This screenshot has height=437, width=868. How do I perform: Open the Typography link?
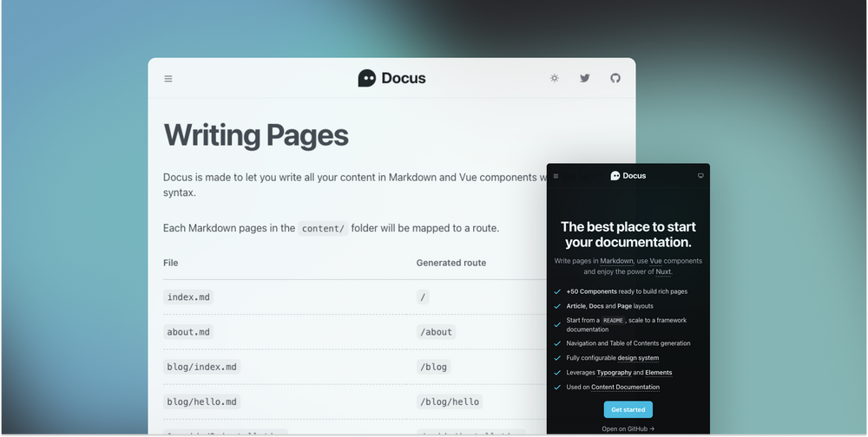(614, 373)
